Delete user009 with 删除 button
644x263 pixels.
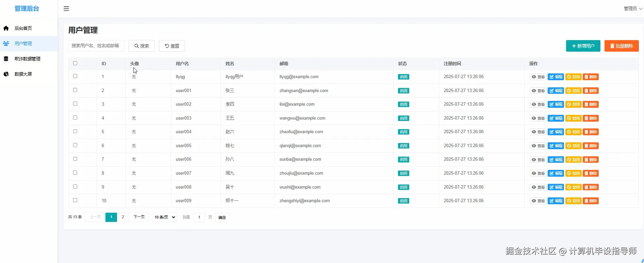click(591, 201)
